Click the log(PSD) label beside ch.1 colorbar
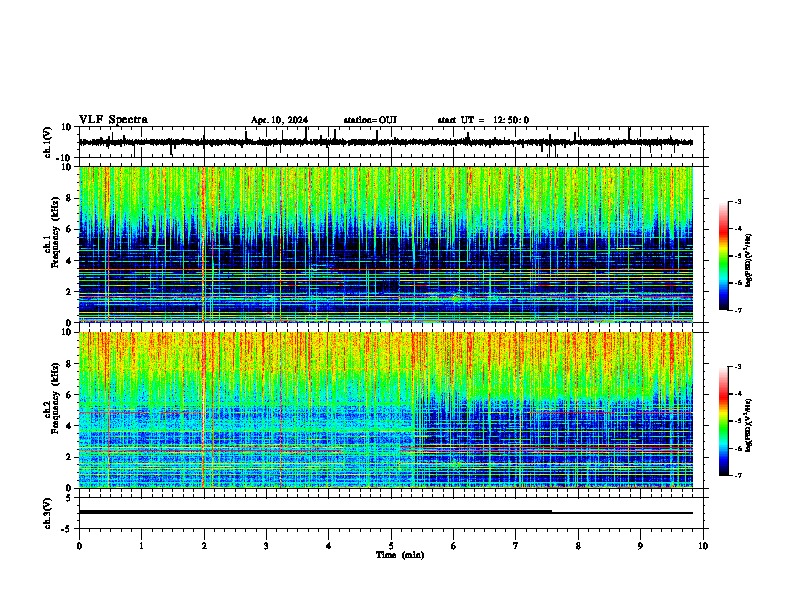 click(749, 260)
